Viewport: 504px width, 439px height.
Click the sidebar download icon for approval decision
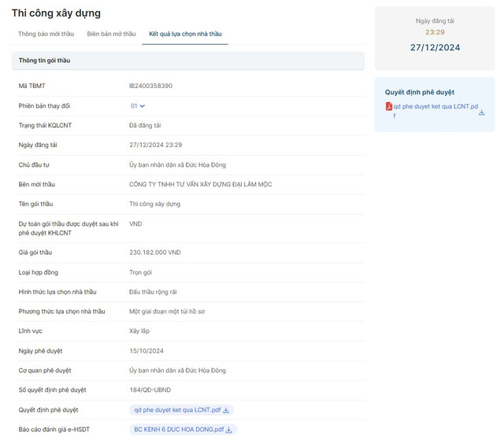pyautogui.click(x=481, y=112)
